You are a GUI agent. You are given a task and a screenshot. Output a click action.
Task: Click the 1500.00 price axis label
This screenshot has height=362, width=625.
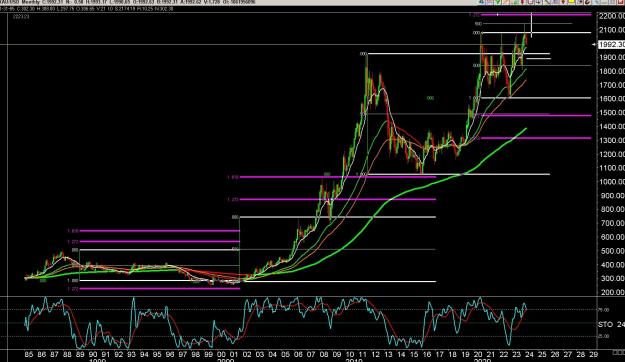pyautogui.click(x=611, y=113)
